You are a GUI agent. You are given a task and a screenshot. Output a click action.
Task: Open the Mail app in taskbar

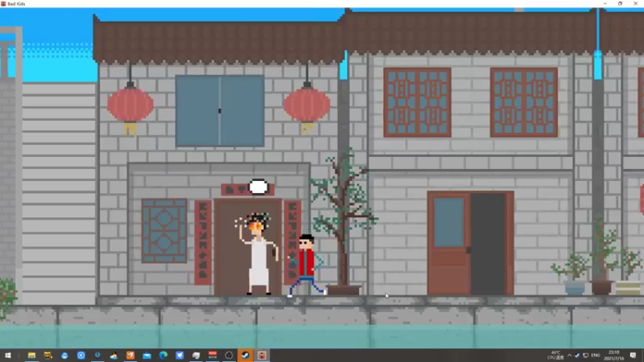[147, 356]
